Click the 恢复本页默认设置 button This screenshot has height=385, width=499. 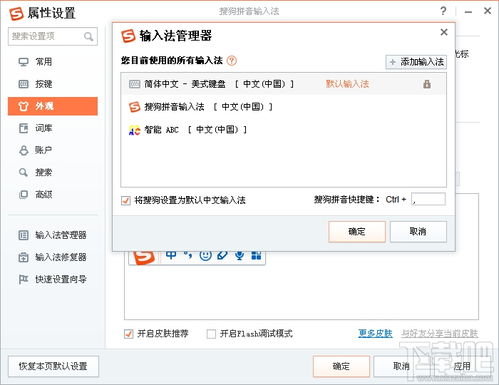(53, 366)
